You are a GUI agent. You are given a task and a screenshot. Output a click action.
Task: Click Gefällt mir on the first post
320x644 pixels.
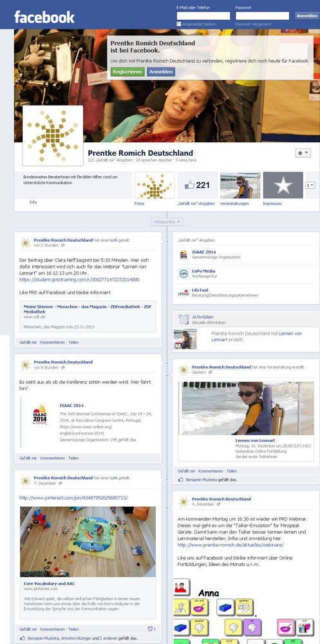[28, 342]
